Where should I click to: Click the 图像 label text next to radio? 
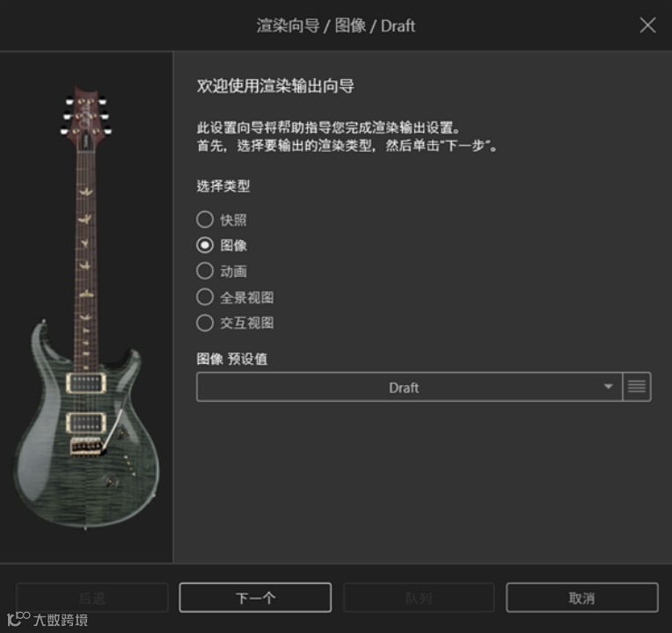click(234, 245)
